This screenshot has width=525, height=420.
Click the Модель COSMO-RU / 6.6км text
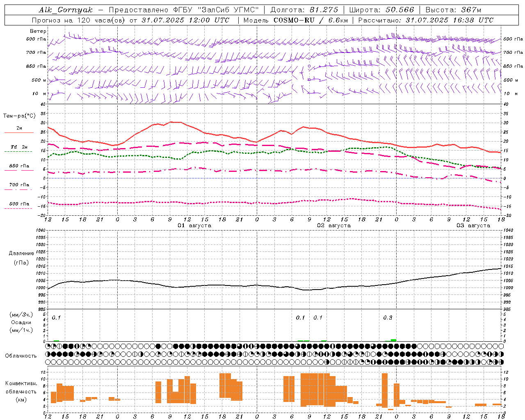coord(296,20)
